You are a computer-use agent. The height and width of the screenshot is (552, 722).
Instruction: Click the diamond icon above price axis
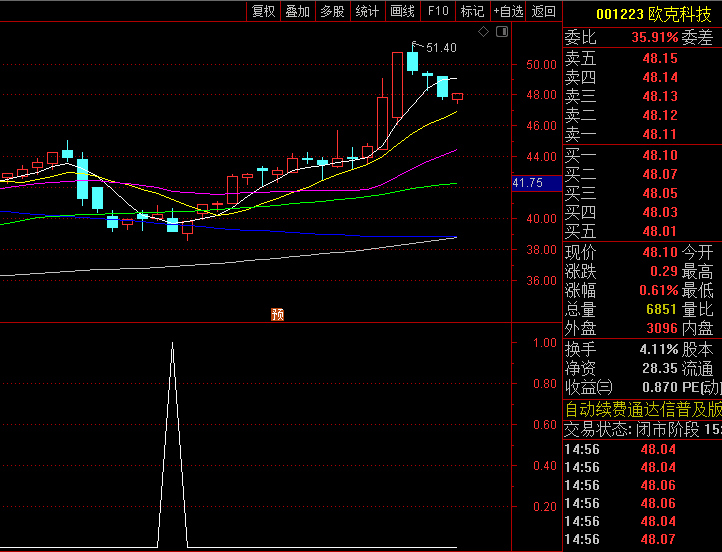coord(483,32)
